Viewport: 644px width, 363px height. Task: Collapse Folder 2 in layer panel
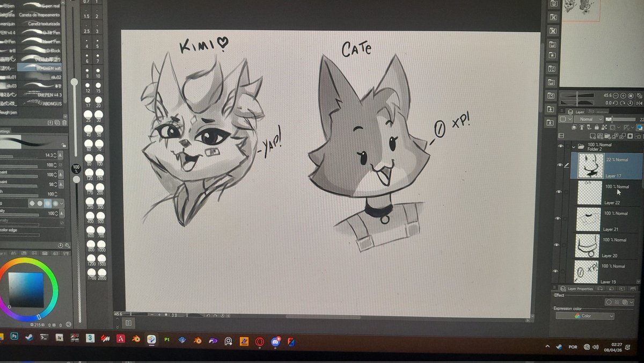(x=573, y=146)
